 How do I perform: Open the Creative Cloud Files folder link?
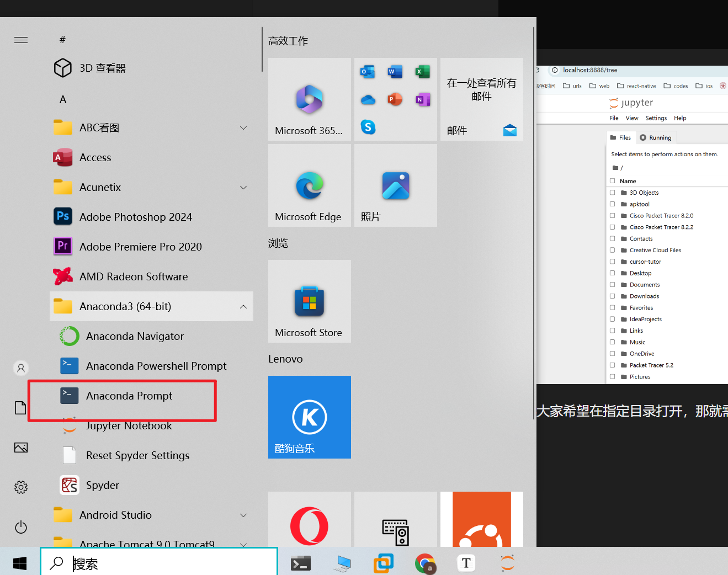[x=655, y=251]
